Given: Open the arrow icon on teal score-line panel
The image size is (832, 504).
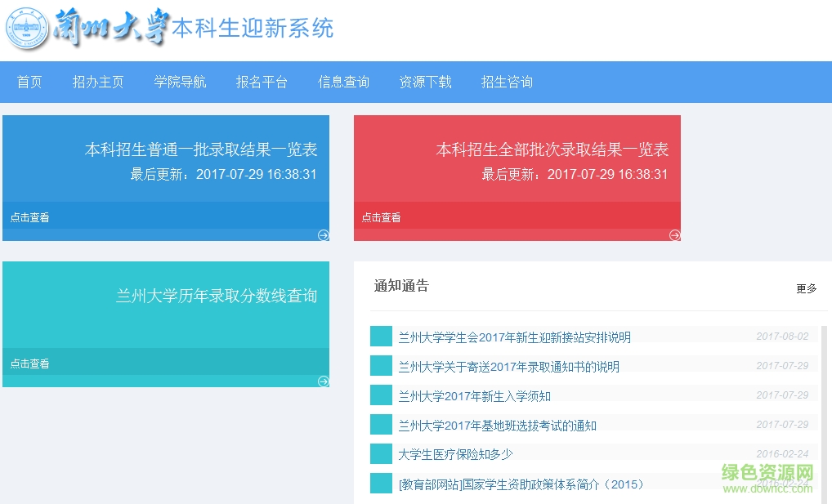Looking at the screenshot, I should pyautogui.click(x=323, y=381).
